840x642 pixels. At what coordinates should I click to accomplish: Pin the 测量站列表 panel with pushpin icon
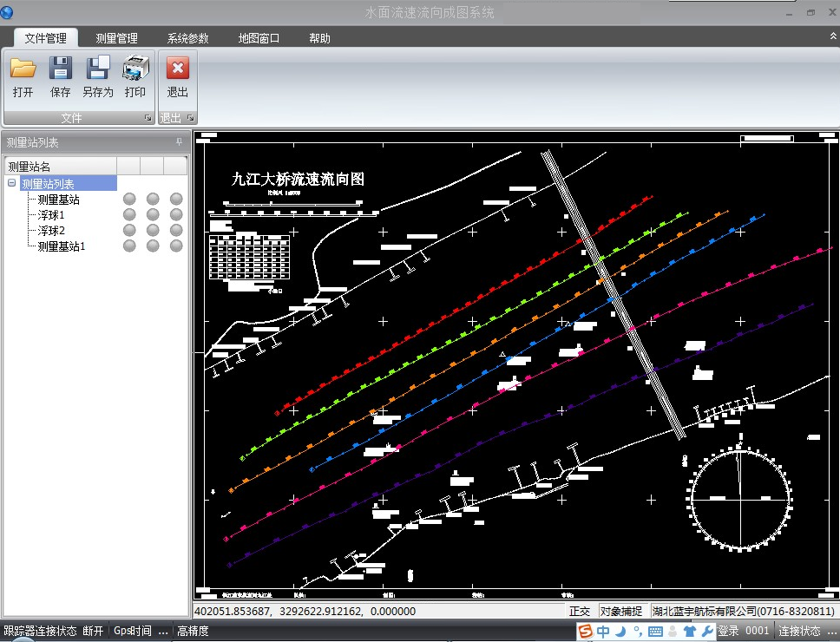coord(179,142)
